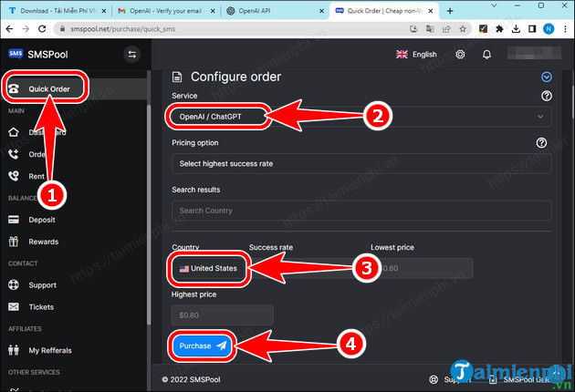575x392 pixels.
Task: Click the Search Country input field
Action: [x=361, y=211]
